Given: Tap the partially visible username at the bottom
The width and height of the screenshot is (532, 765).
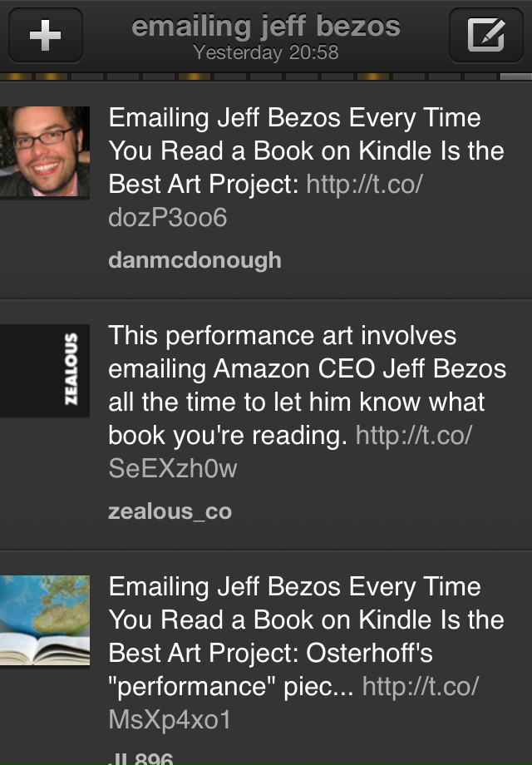Looking at the screenshot, I should tap(141, 757).
